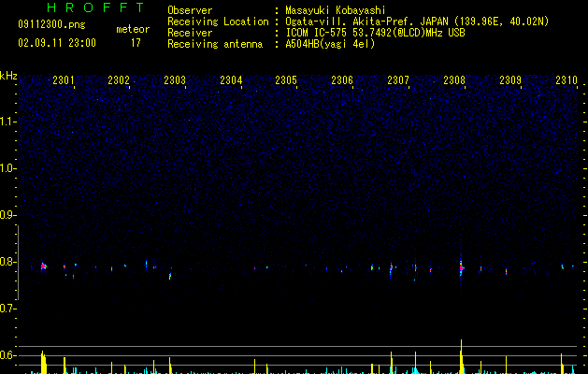Click the meteor count value 17
Viewport: 588px width, 374px height.
(136, 43)
